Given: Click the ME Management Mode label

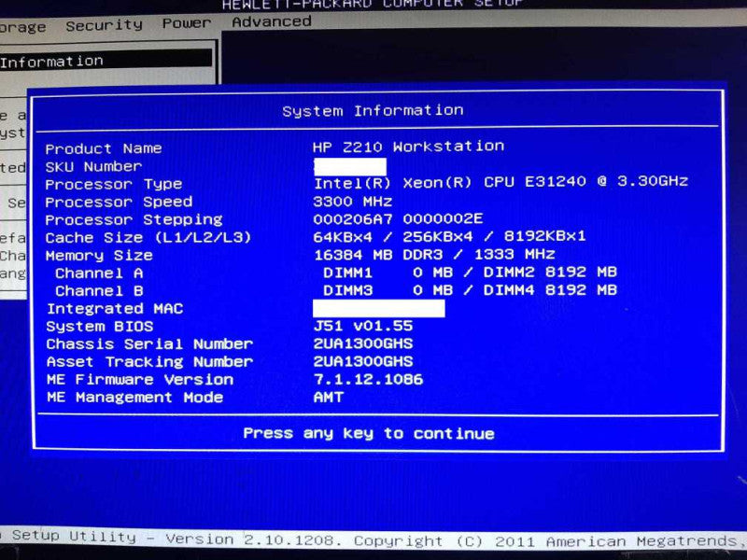Looking at the screenshot, I should [x=134, y=398].
